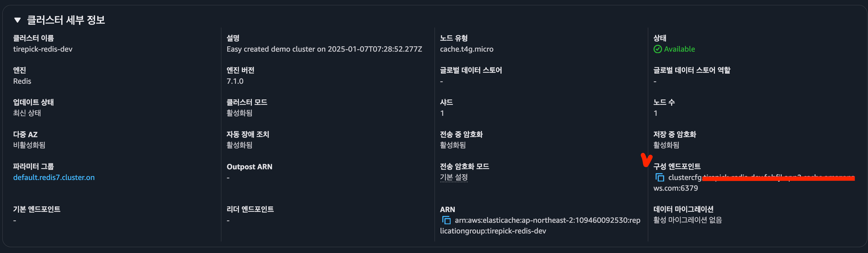The height and width of the screenshot is (253, 868).
Task: Click the 비활성화됨 value under 다중 AZ
Action: click(29, 145)
